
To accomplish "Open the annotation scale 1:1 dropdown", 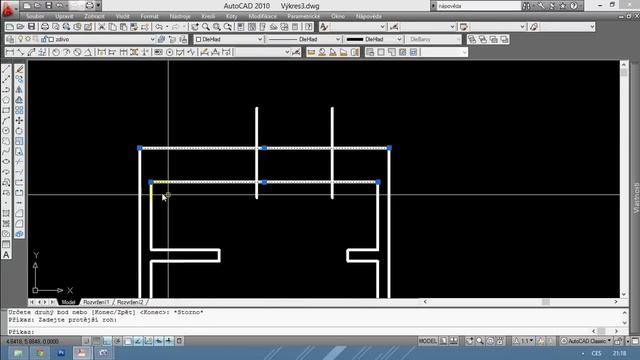I will pos(524,341).
